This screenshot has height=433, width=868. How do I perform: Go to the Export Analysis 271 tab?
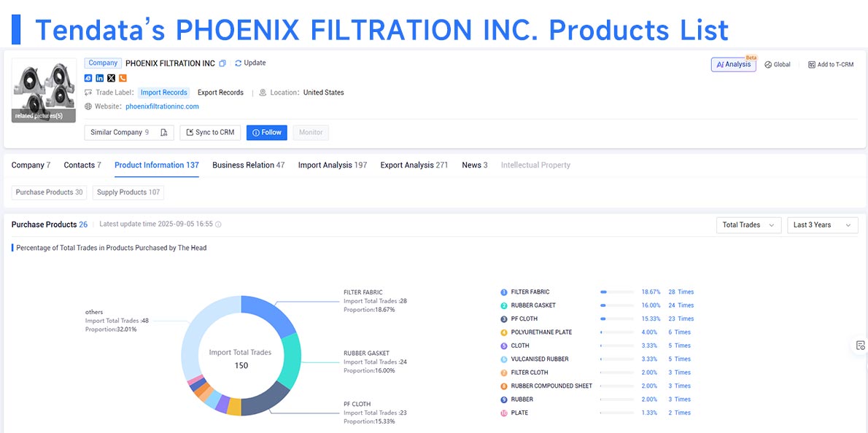[x=414, y=165]
